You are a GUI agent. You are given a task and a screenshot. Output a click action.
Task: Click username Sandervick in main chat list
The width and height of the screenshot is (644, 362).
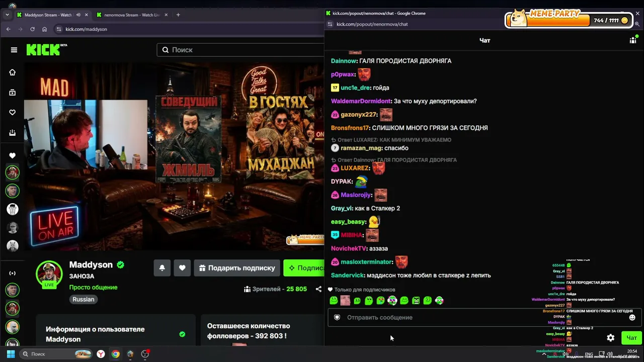click(x=348, y=276)
